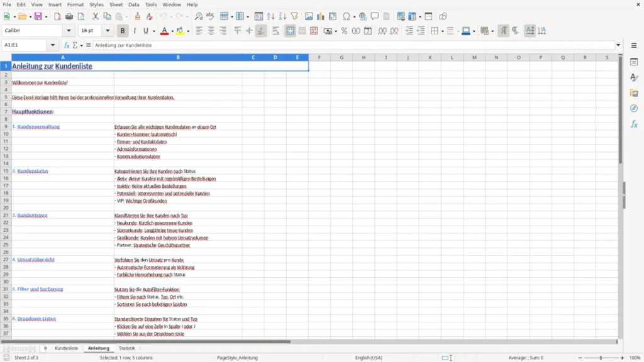Toggle Align Left button

coord(199,31)
